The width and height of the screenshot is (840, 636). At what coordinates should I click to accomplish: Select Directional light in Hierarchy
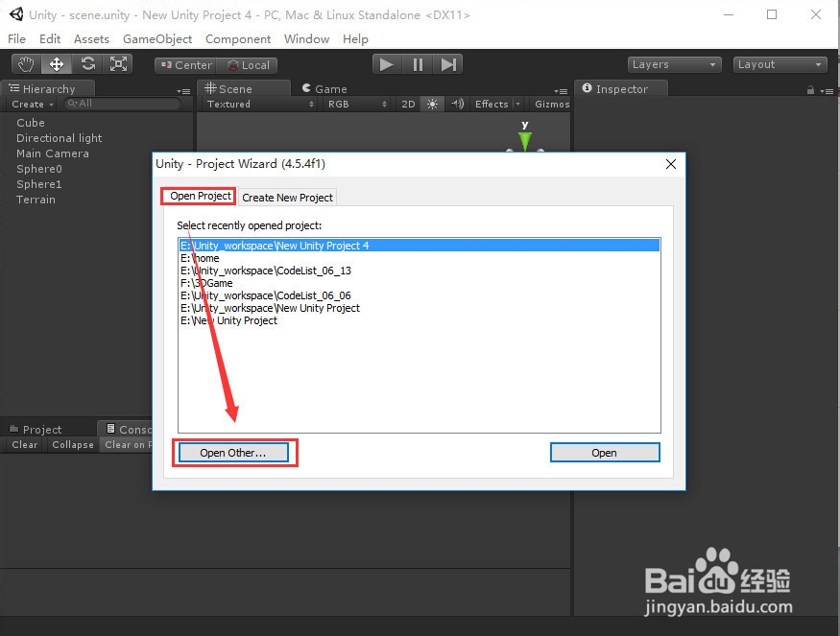coord(59,138)
